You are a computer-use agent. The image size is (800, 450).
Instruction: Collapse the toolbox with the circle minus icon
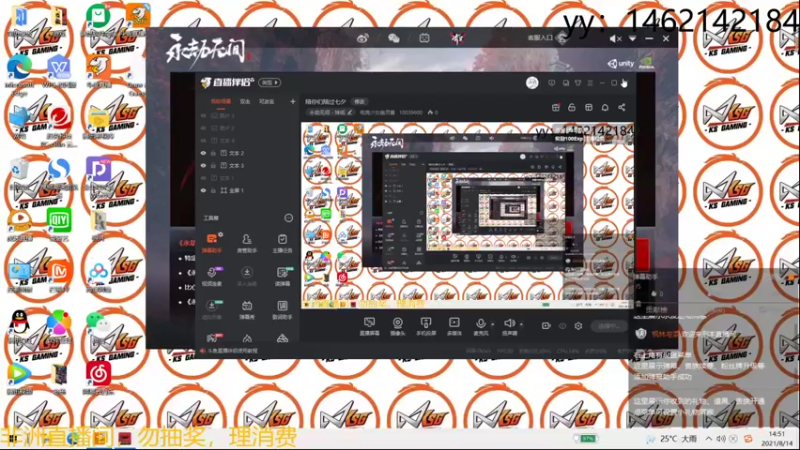pos(288,218)
